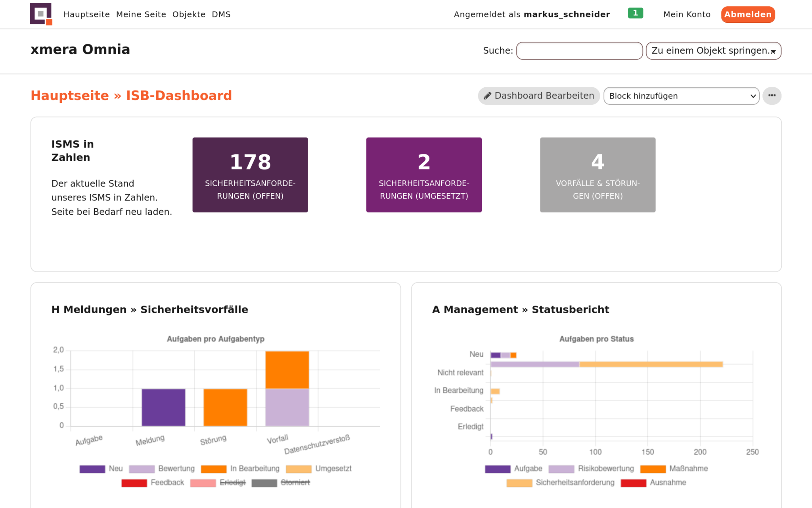Click inside the Suche input field
Viewport: 812px width, 508px height.
click(x=579, y=51)
